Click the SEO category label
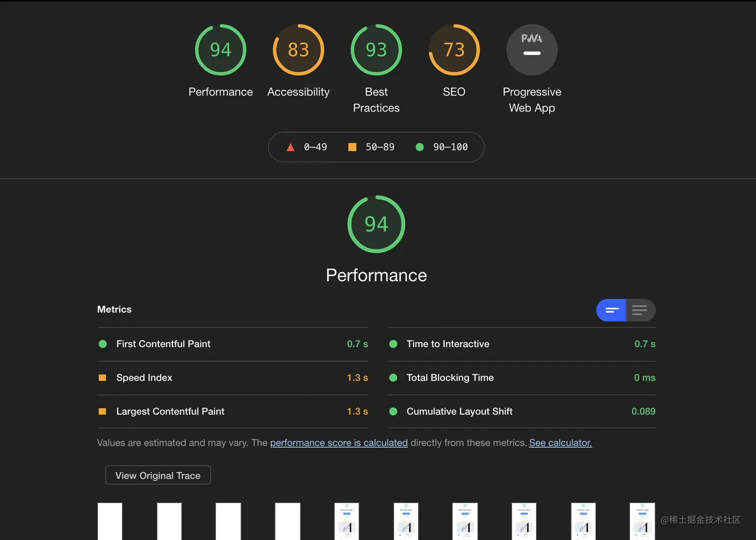The width and height of the screenshot is (756, 540). (454, 92)
